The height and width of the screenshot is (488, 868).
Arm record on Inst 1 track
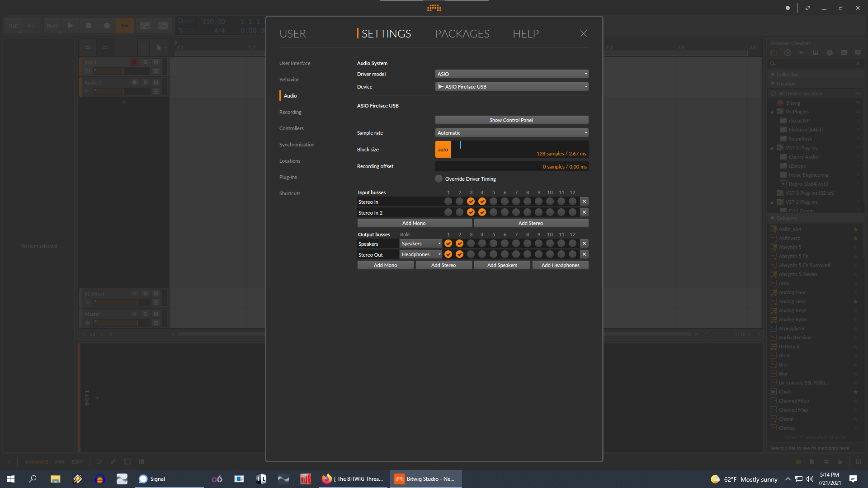(134, 62)
